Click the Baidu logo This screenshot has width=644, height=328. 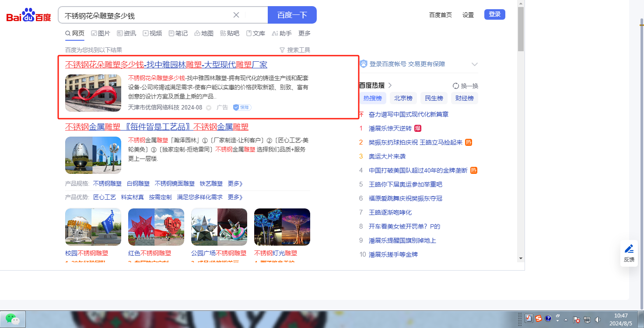(28, 15)
